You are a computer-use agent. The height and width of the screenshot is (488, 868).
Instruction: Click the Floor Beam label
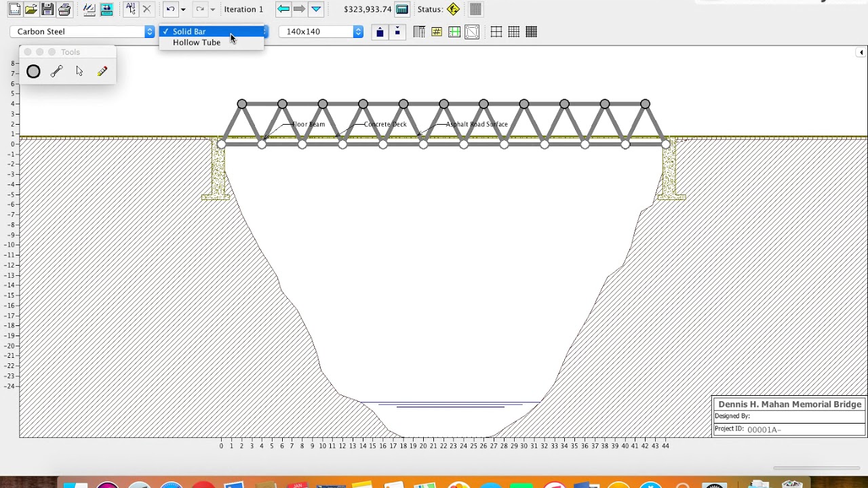point(309,125)
